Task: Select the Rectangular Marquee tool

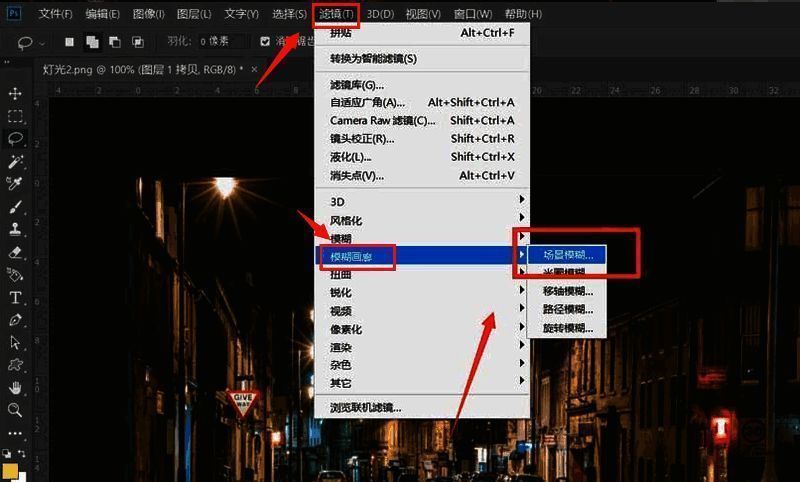Action: 15,116
